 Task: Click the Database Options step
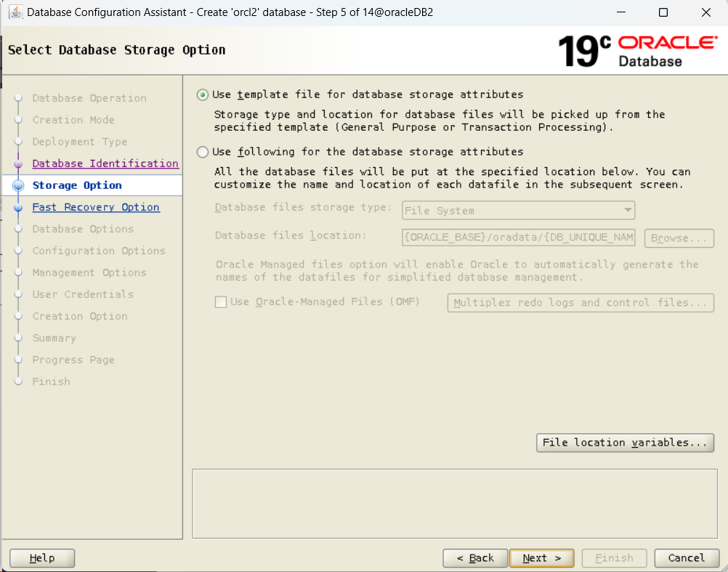83,229
